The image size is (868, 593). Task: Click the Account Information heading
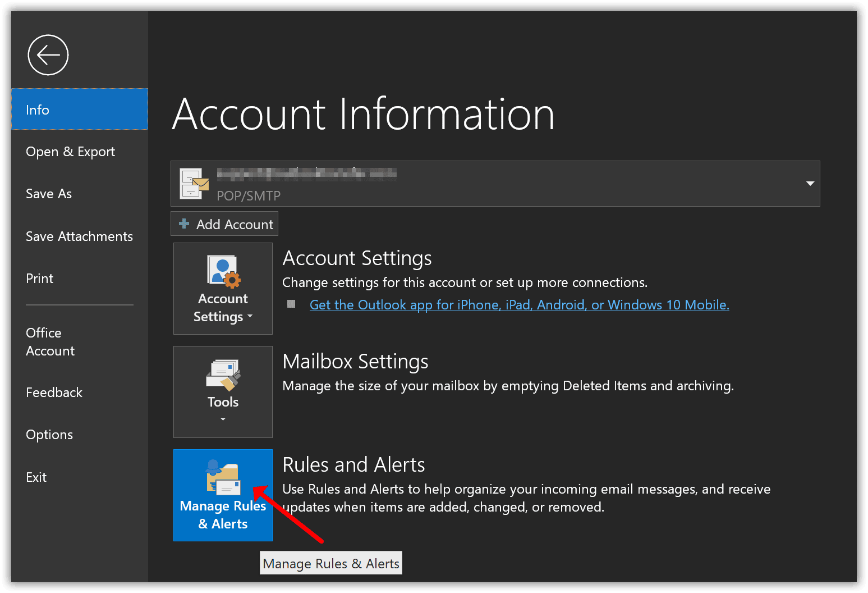(364, 114)
